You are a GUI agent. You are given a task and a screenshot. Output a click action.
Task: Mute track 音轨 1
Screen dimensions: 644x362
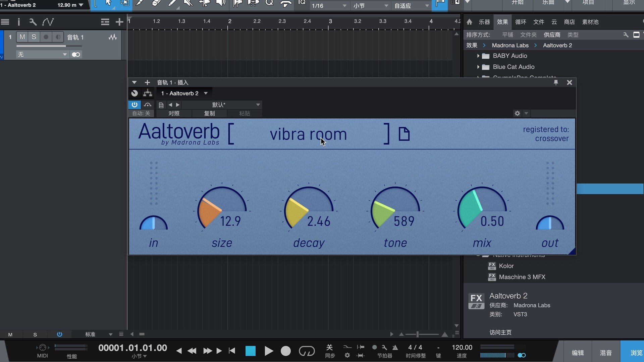tap(22, 37)
